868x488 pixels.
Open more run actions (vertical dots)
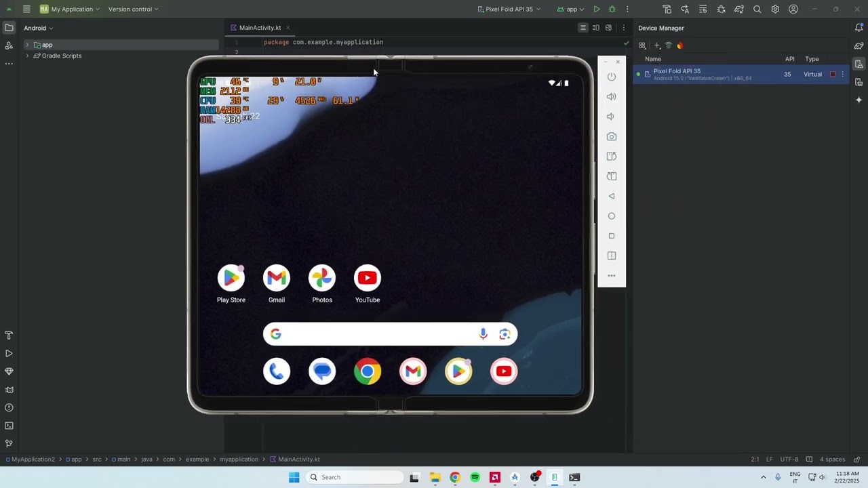tap(627, 9)
